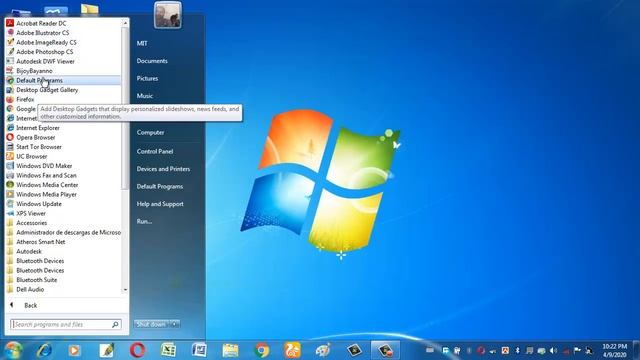This screenshot has width=640, height=360.
Task: Open Windows Fax and Scan
Action: (x=63, y=175)
